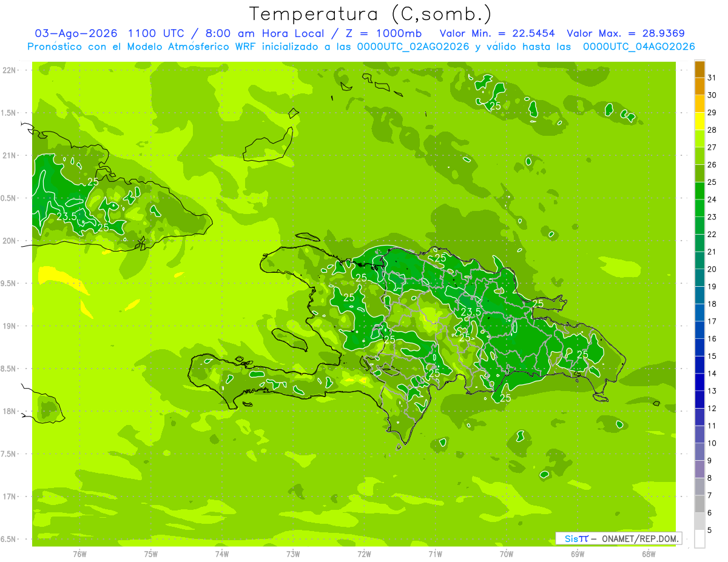
Task: Click the 21N latitude axis label
Action: [10, 156]
